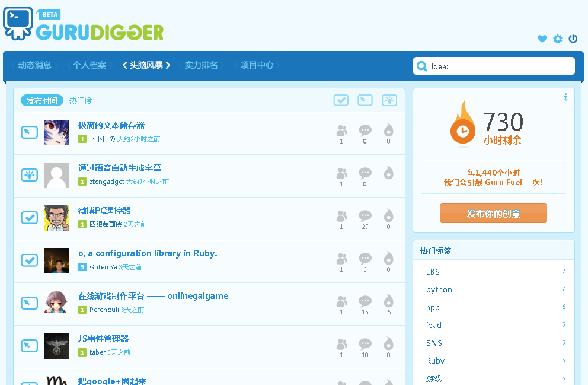Click the GuruDigger logo
Screen dimensions: 588x385
(x=83, y=24)
